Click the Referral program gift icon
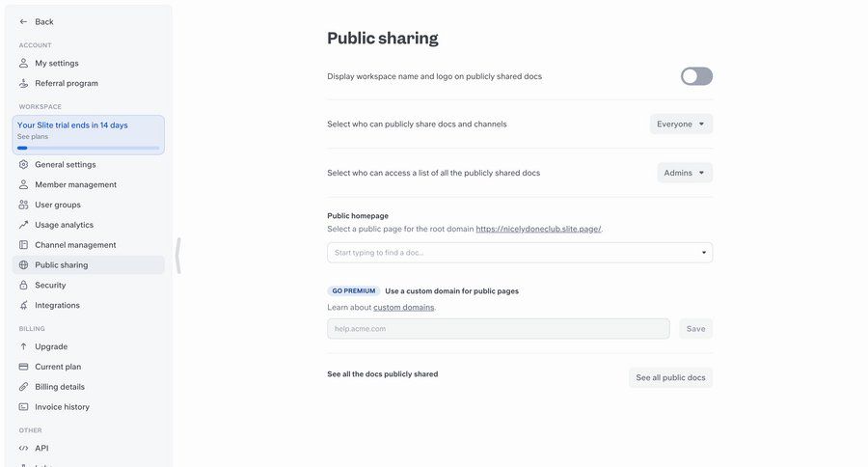Viewport: 868px width, 467px height. [24, 83]
